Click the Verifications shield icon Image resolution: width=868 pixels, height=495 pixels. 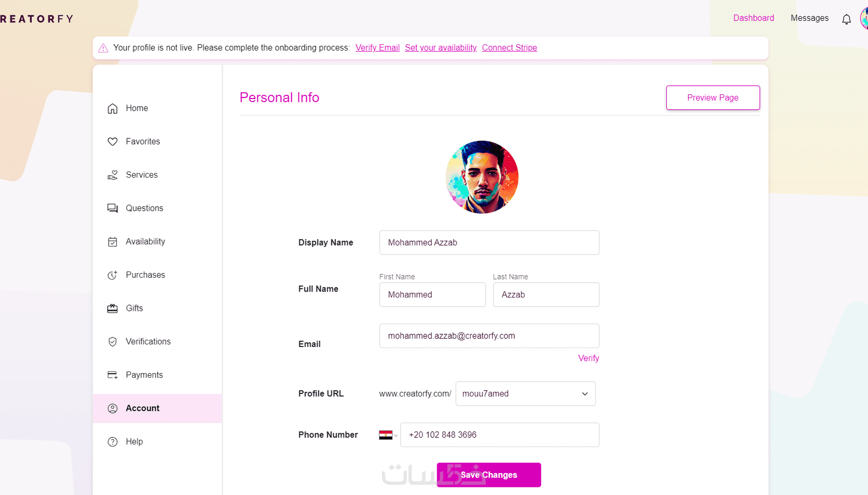(x=112, y=342)
